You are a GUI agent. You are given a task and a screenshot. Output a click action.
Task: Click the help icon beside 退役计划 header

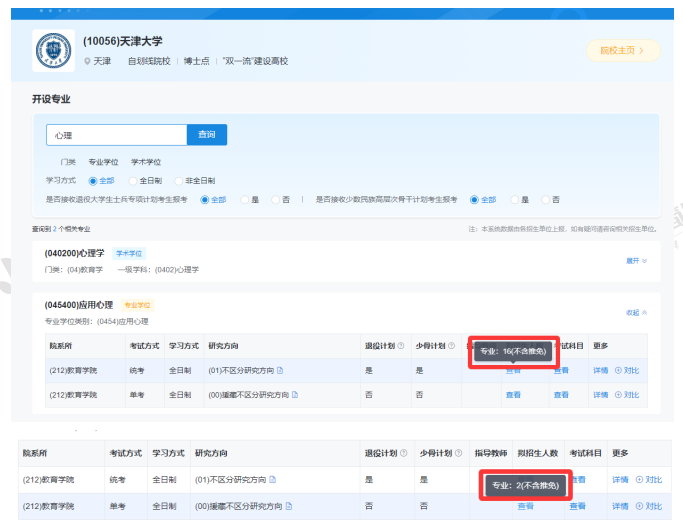pos(401,345)
